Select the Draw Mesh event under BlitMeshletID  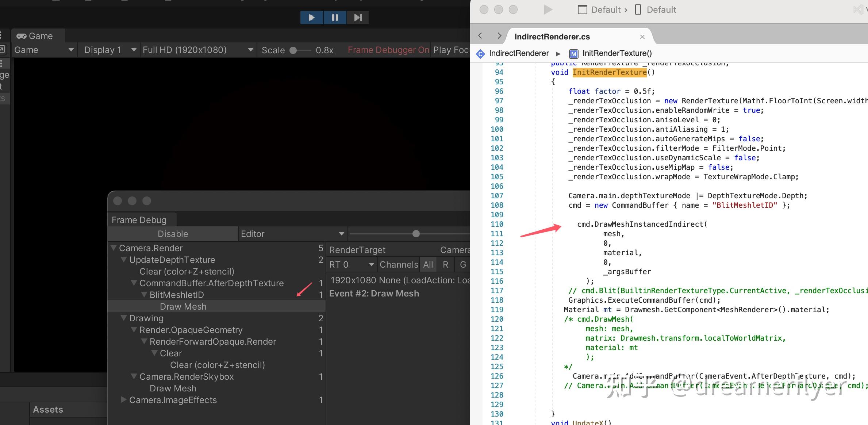pos(183,306)
